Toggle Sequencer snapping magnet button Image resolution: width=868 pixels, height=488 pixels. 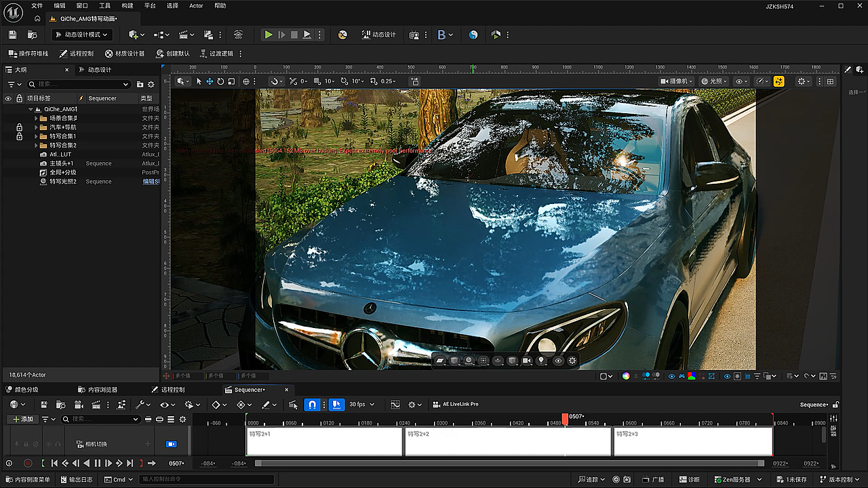(x=312, y=405)
